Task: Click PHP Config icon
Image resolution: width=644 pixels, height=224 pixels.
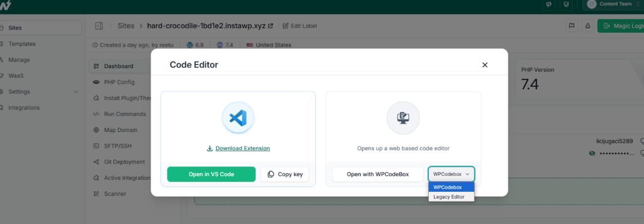Action: 96,82
